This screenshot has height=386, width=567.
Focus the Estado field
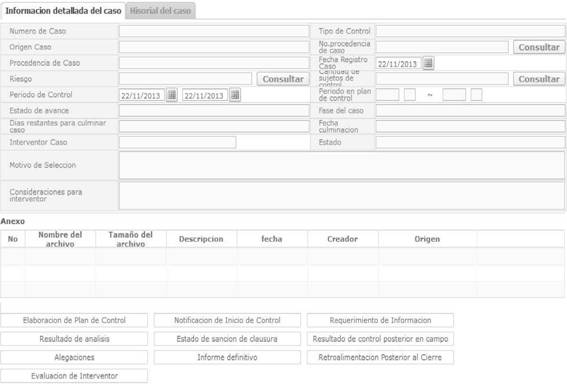tap(470, 142)
